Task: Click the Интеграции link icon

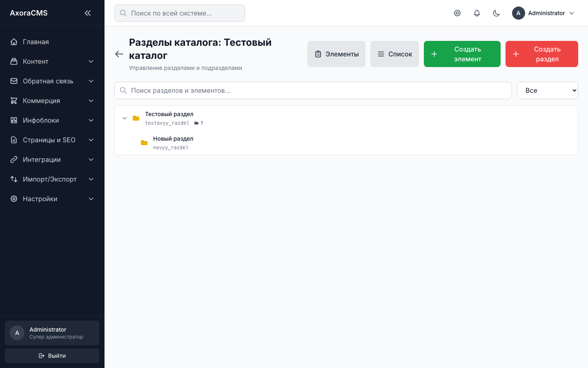Action: pos(14,159)
